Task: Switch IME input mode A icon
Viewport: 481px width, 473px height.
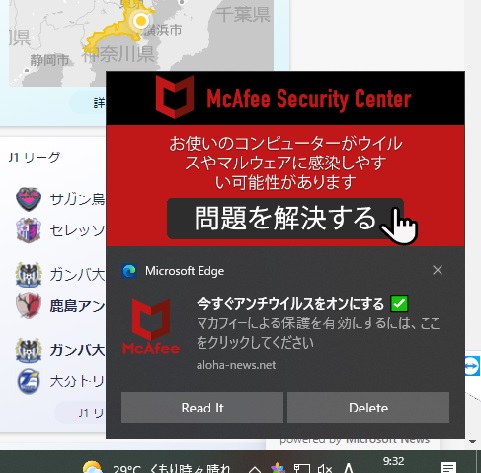Action: (348, 468)
